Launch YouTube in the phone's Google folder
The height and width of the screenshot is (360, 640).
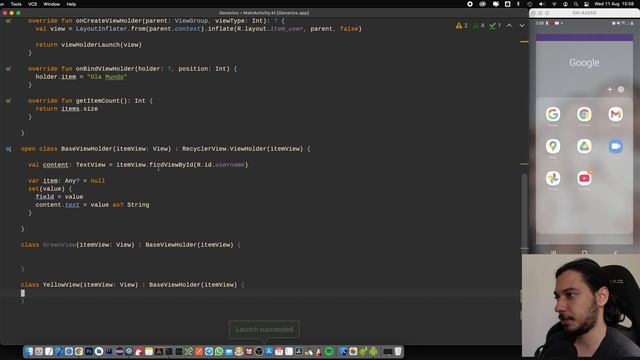pyautogui.click(x=584, y=178)
